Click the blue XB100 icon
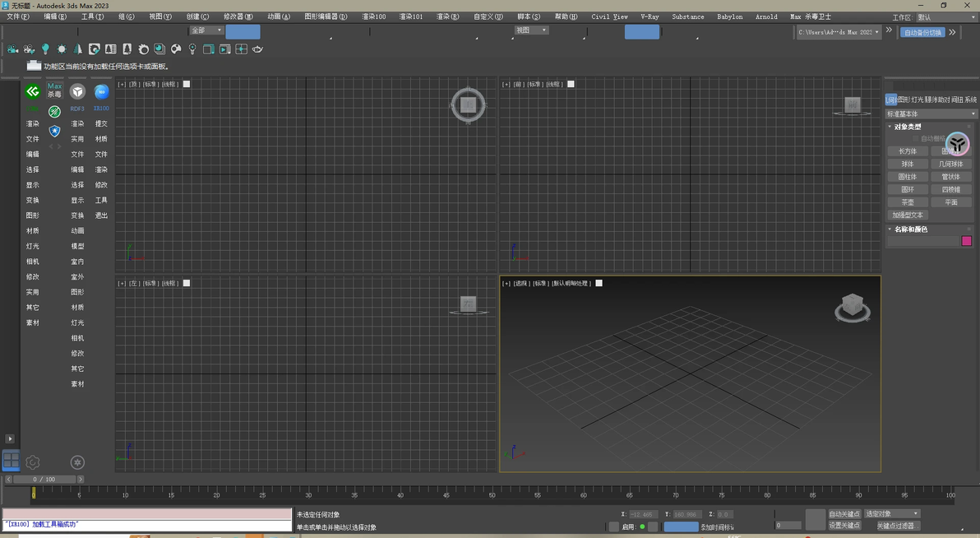 point(101,92)
